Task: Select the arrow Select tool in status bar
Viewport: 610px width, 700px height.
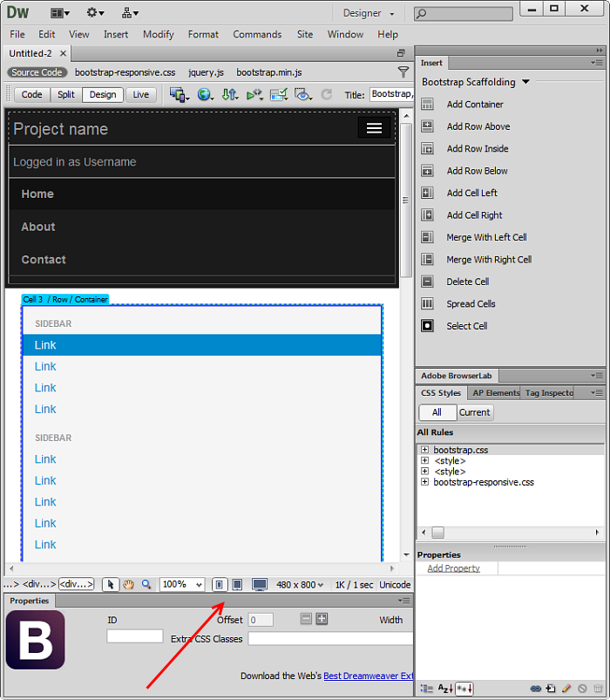Action: click(x=111, y=584)
